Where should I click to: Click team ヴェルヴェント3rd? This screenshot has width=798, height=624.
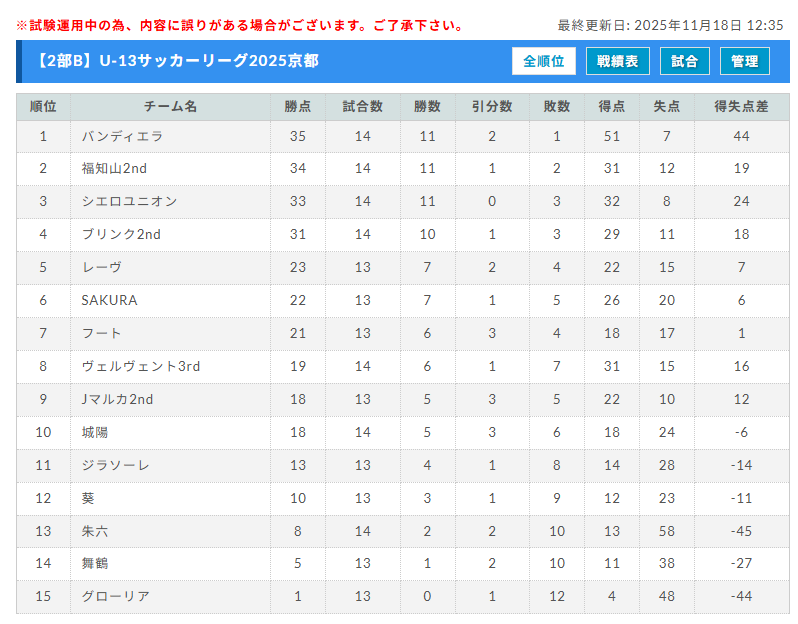coord(140,366)
